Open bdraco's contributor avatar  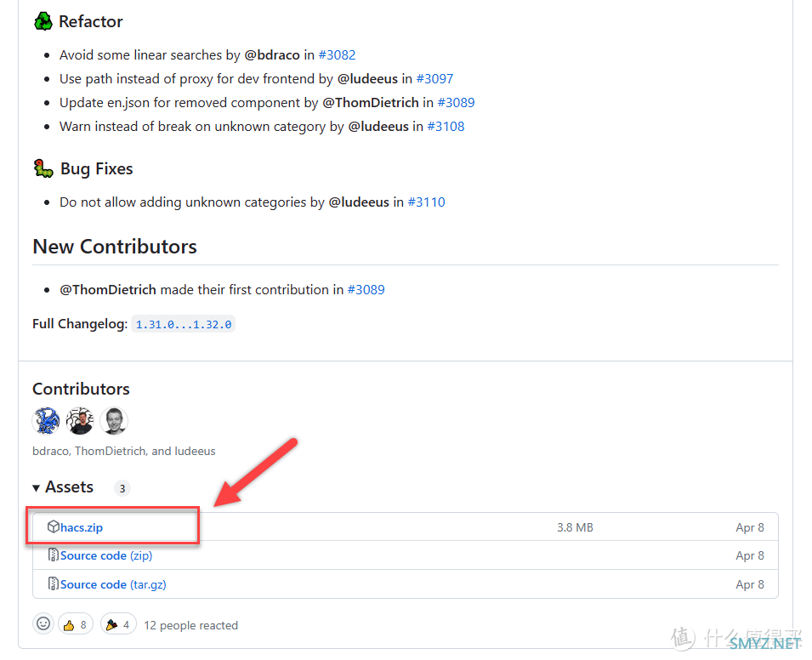[46, 421]
